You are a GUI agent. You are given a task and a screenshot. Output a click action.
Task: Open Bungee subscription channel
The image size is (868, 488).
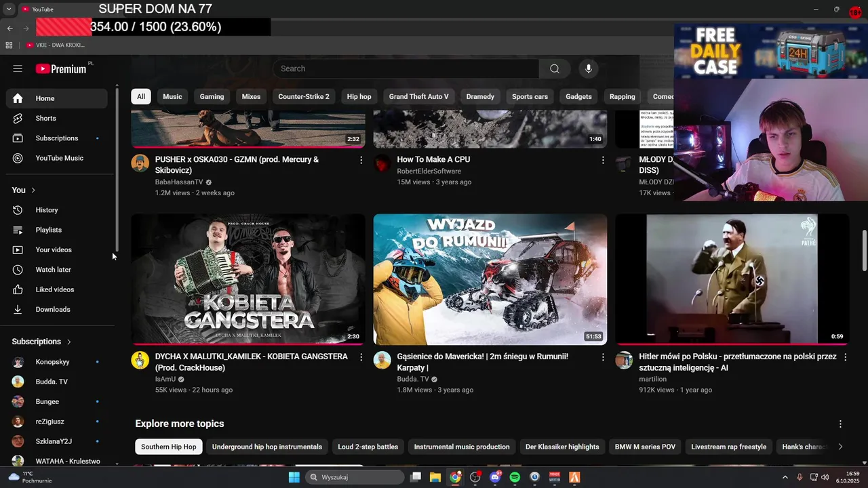click(57, 401)
